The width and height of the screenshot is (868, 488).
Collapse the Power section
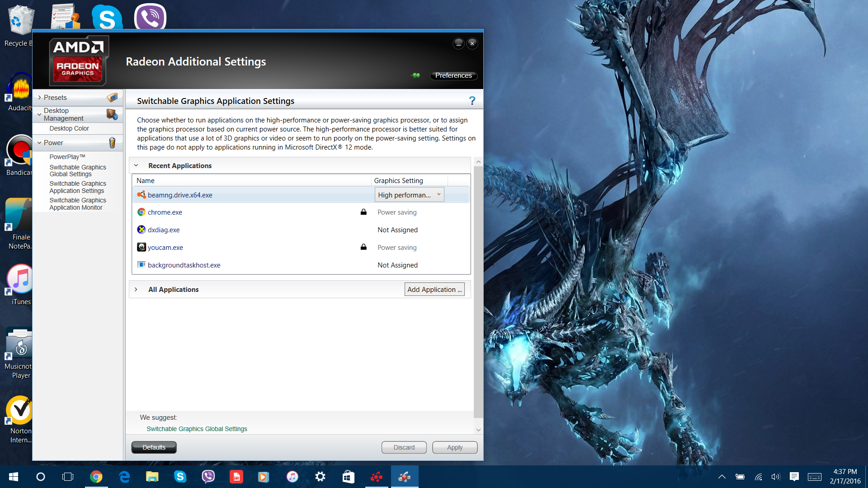[40, 143]
